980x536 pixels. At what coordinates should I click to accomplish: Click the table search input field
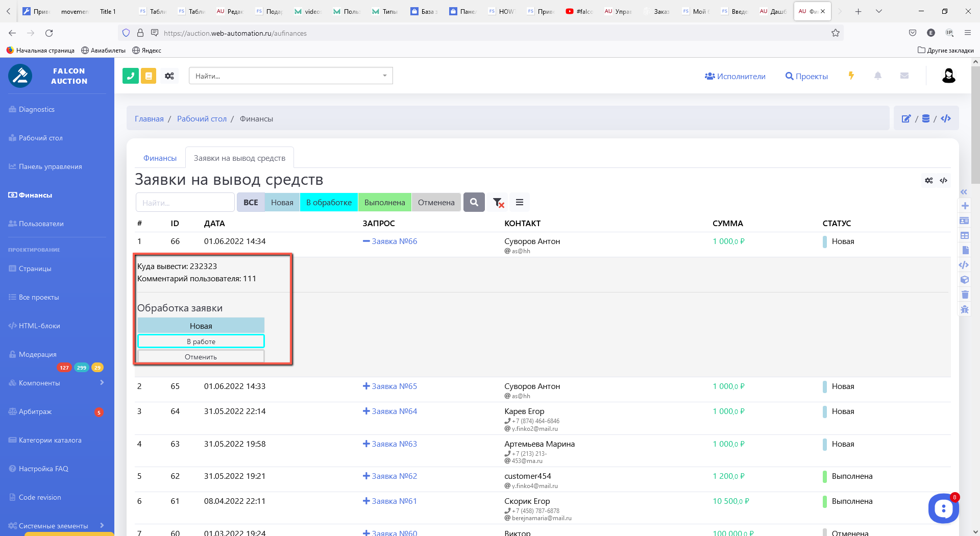click(x=185, y=203)
